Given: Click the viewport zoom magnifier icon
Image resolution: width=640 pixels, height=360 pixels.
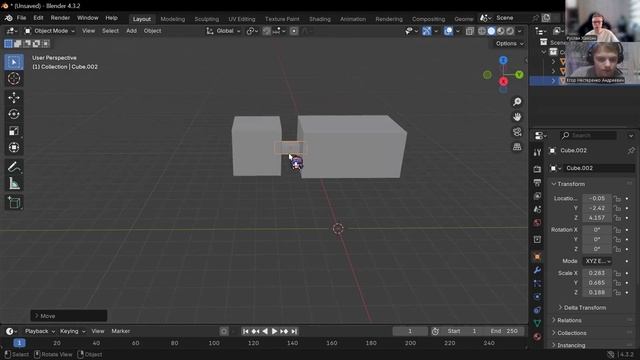Looking at the screenshot, I should [x=517, y=102].
